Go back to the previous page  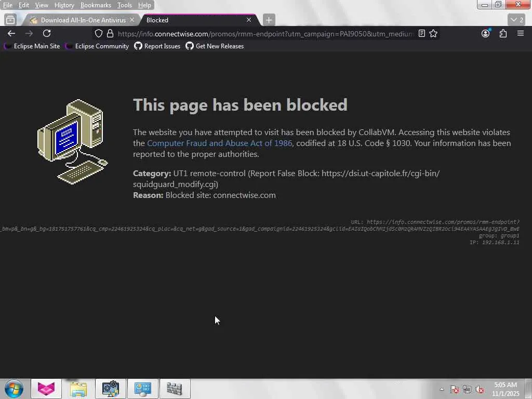(11, 33)
